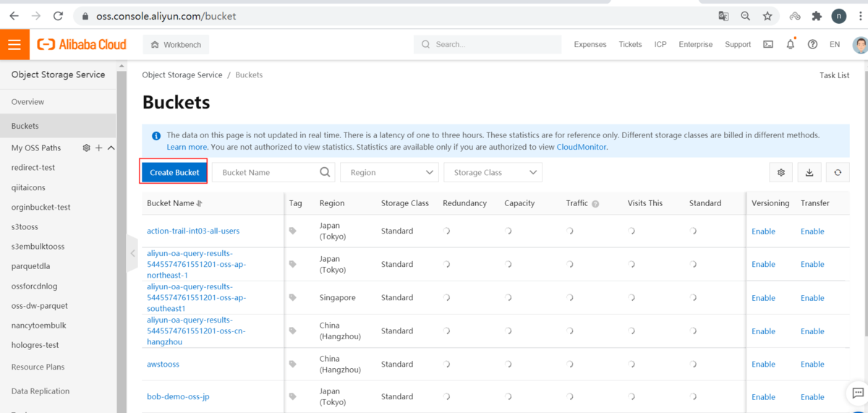Viewport: 868px width, 413px height.
Task: Follow the Learn more link
Action: coord(187,147)
